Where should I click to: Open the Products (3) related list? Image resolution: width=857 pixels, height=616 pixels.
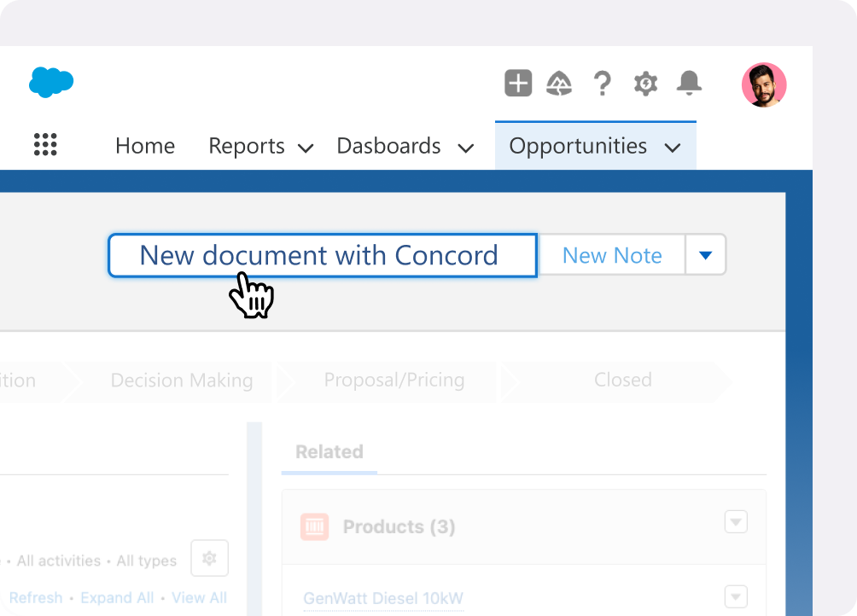[399, 527]
